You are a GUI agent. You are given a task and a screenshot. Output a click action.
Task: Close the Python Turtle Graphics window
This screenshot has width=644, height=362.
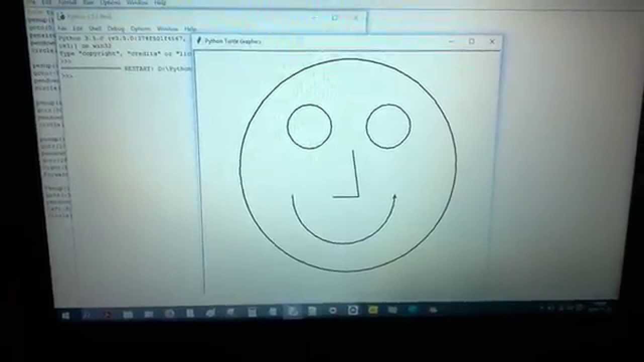pyautogui.click(x=492, y=42)
